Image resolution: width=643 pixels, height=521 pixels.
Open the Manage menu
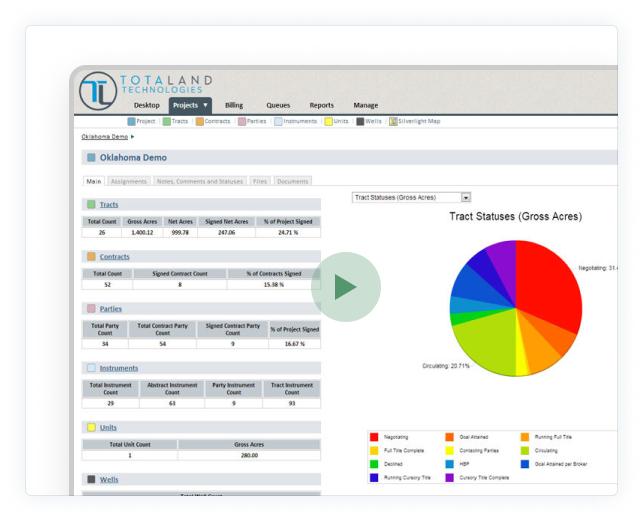(x=366, y=105)
